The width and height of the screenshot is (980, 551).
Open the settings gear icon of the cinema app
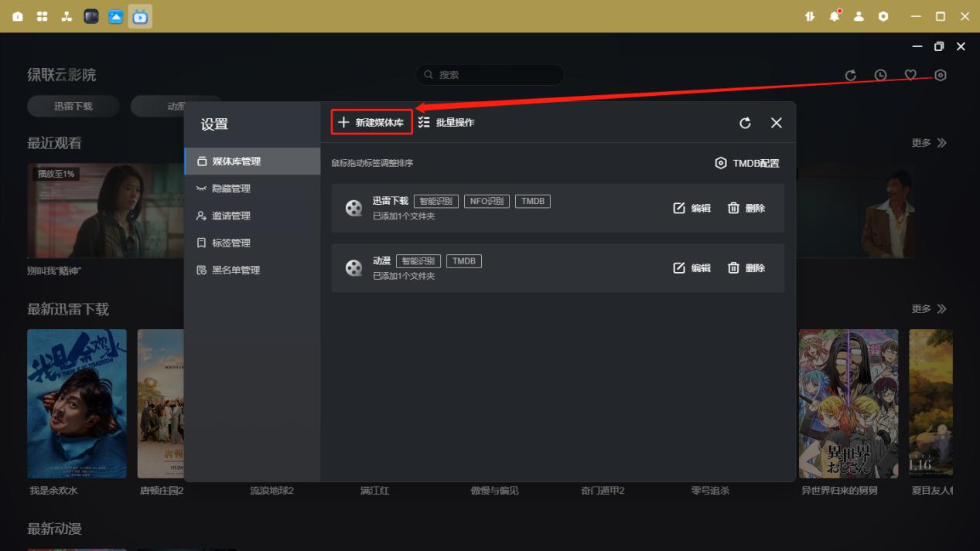pos(940,75)
